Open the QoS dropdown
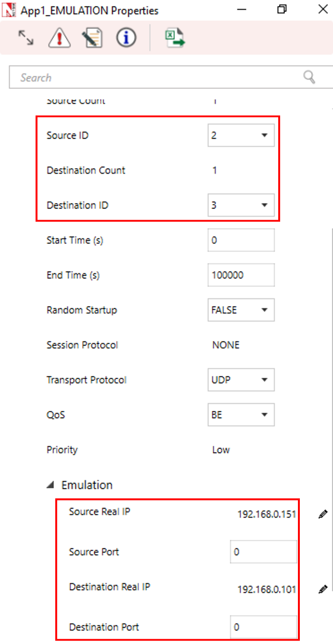 [x=264, y=415]
